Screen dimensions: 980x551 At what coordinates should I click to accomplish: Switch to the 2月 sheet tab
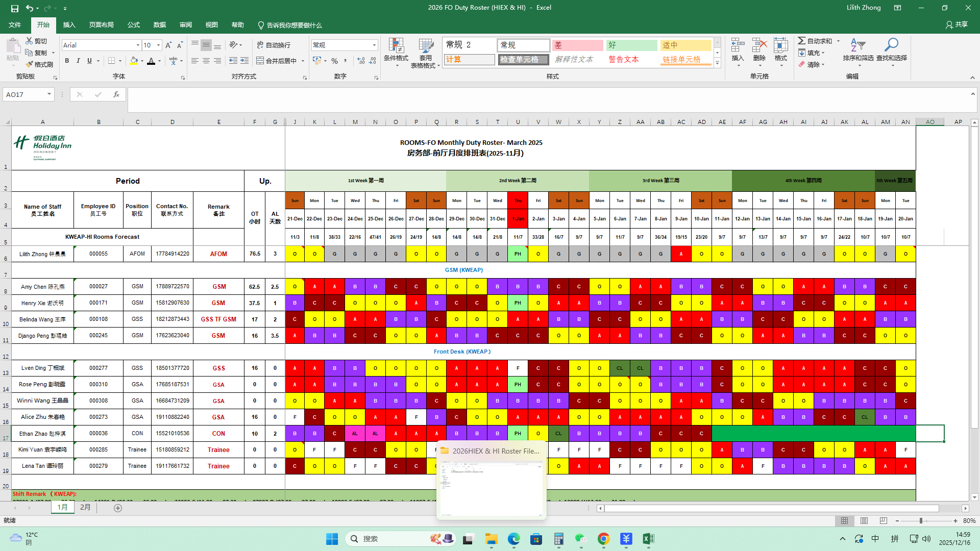pos(85,508)
